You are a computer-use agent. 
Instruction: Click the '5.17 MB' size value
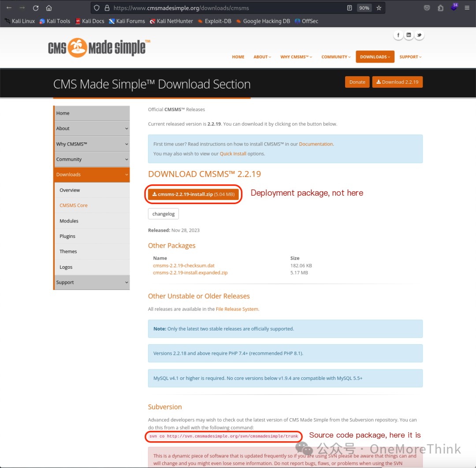[x=299, y=272]
